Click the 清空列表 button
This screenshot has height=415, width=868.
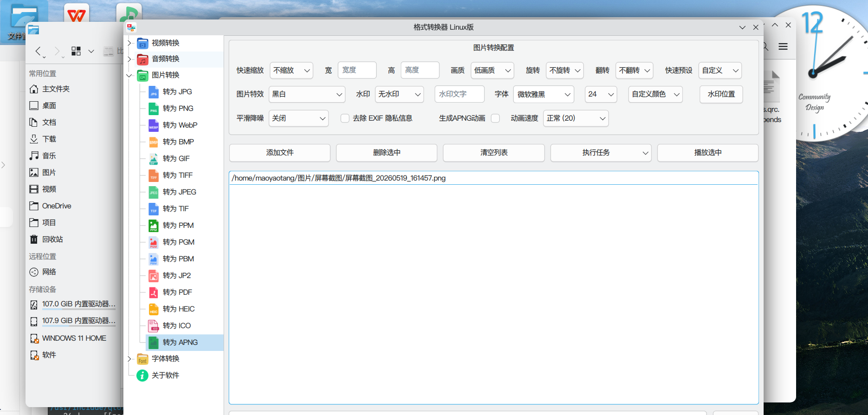(x=494, y=153)
